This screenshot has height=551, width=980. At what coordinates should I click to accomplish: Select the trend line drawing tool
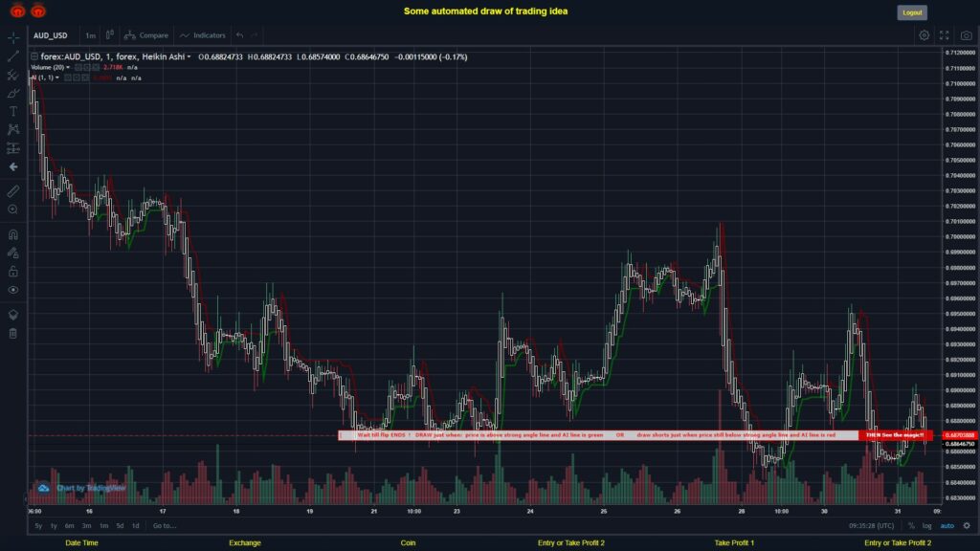(x=13, y=56)
